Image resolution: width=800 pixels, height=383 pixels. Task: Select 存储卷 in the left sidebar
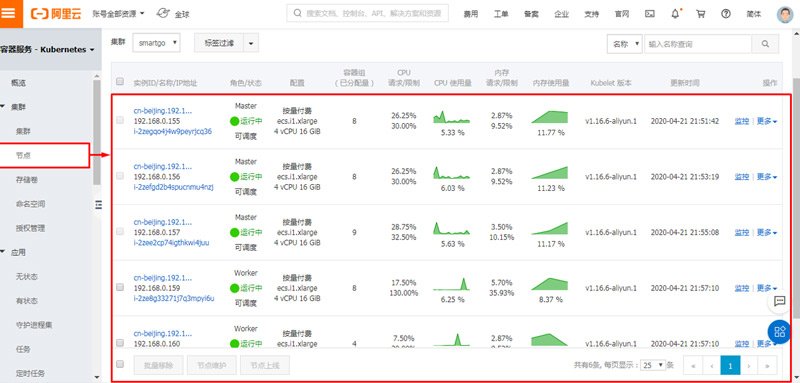27,180
